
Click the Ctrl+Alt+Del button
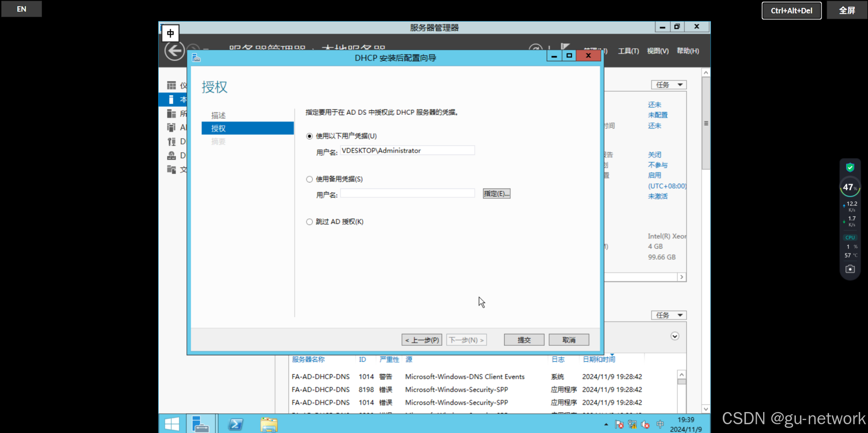tap(791, 10)
